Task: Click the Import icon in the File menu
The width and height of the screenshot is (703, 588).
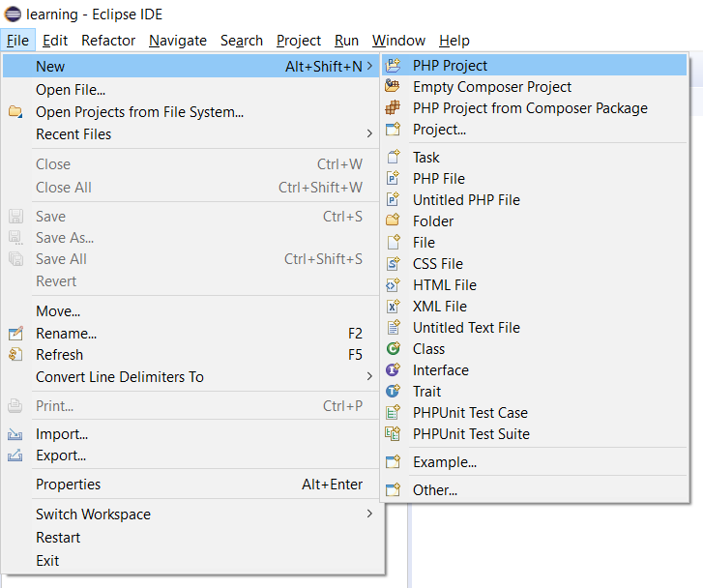Action: click(x=15, y=434)
